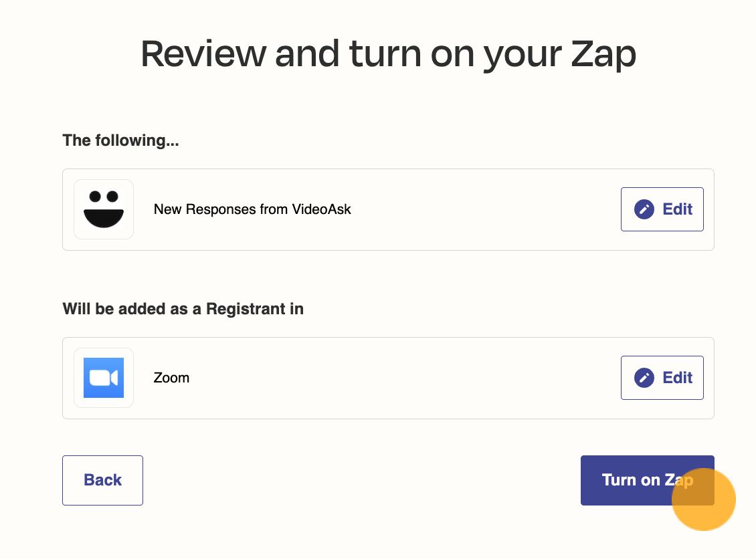
Task: Click the 'Edit' word in the Zoom row
Action: tap(678, 378)
